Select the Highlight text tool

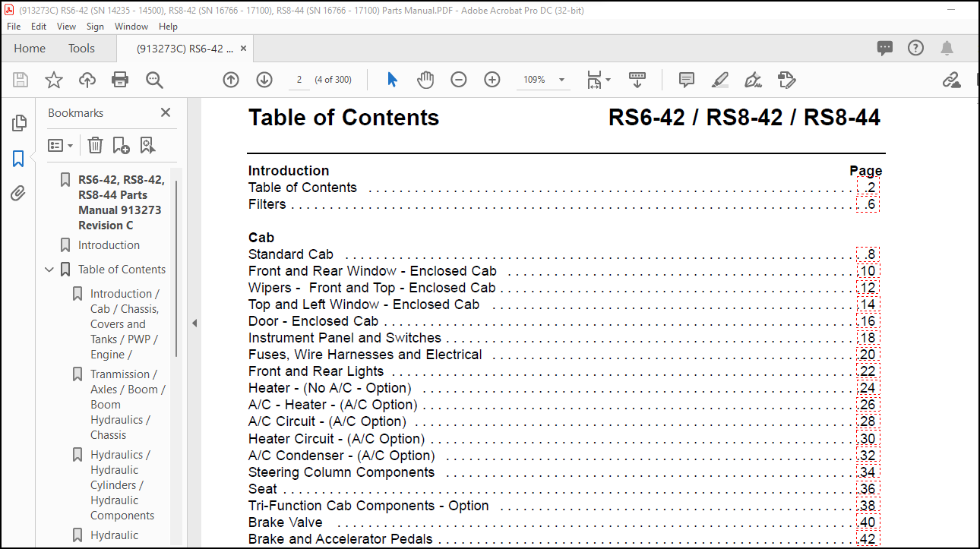click(x=720, y=80)
